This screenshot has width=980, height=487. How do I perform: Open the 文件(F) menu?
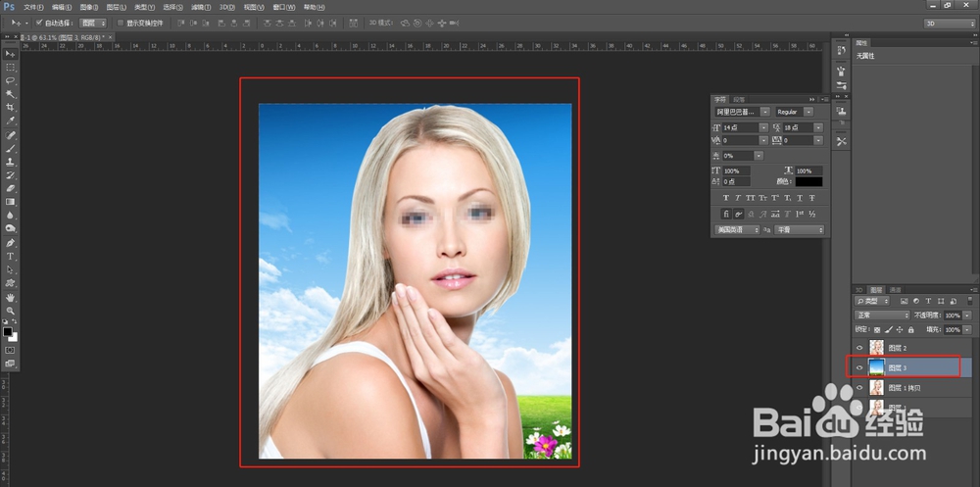(33, 8)
